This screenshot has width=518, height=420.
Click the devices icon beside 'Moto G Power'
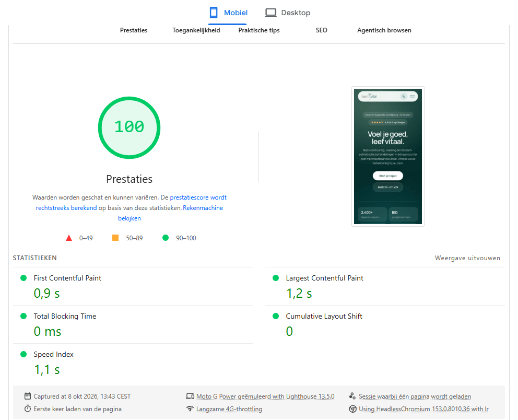(x=190, y=396)
